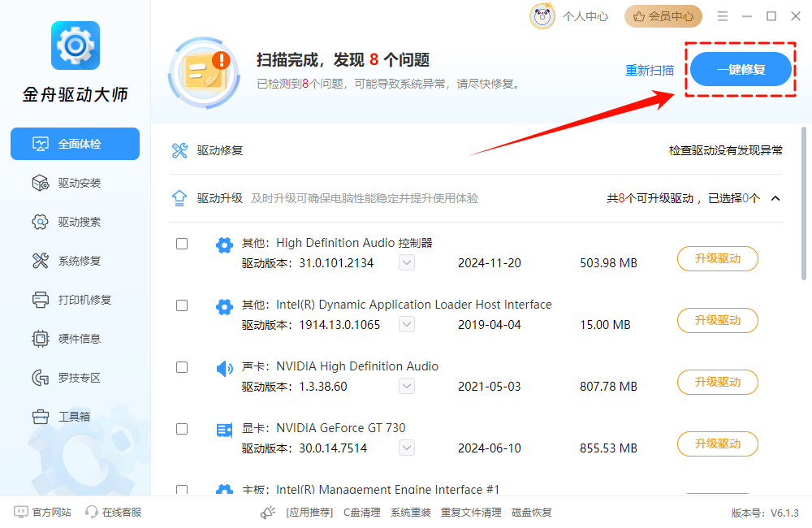The height and width of the screenshot is (528, 812).
Task: Launch C盘清理 from the bottom bar
Action: pyautogui.click(x=361, y=513)
